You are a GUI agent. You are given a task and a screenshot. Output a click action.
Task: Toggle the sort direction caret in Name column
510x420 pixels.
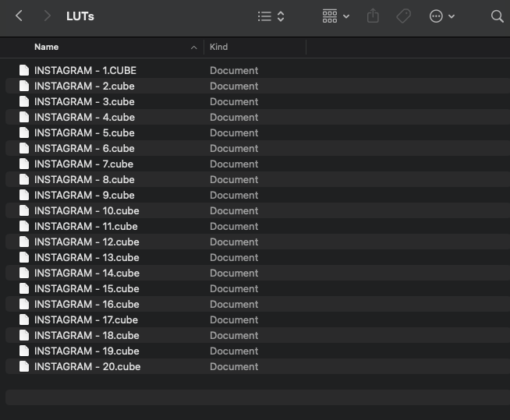(x=193, y=48)
